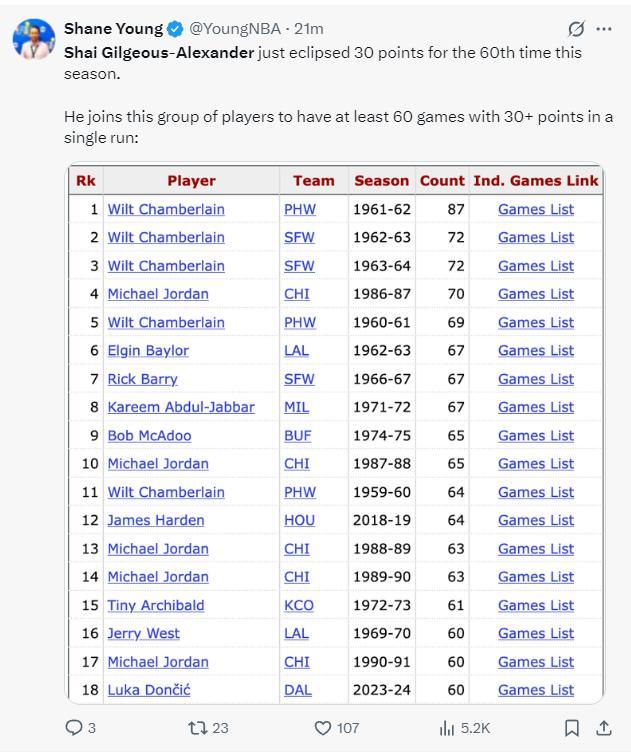Click the Shane Young display name
Image resolution: width=631 pixels, height=752 pixels.
pyautogui.click(x=114, y=29)
